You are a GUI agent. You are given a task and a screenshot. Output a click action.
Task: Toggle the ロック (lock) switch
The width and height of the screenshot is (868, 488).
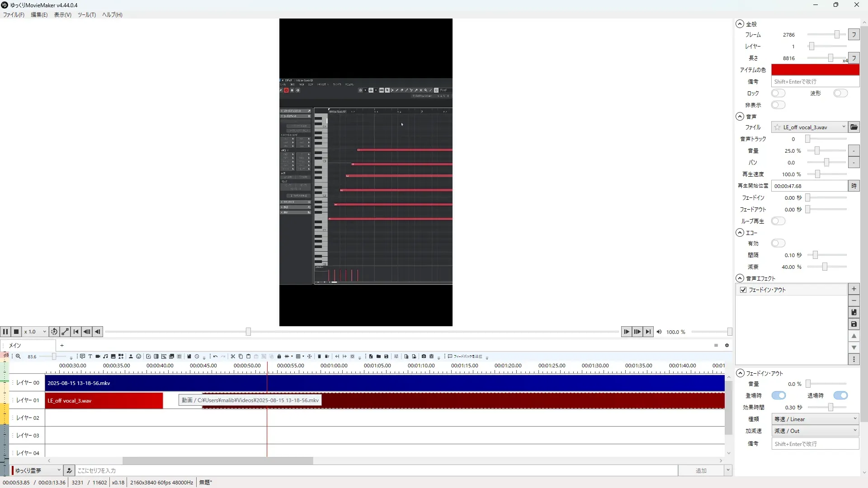[x=778, y=93]
